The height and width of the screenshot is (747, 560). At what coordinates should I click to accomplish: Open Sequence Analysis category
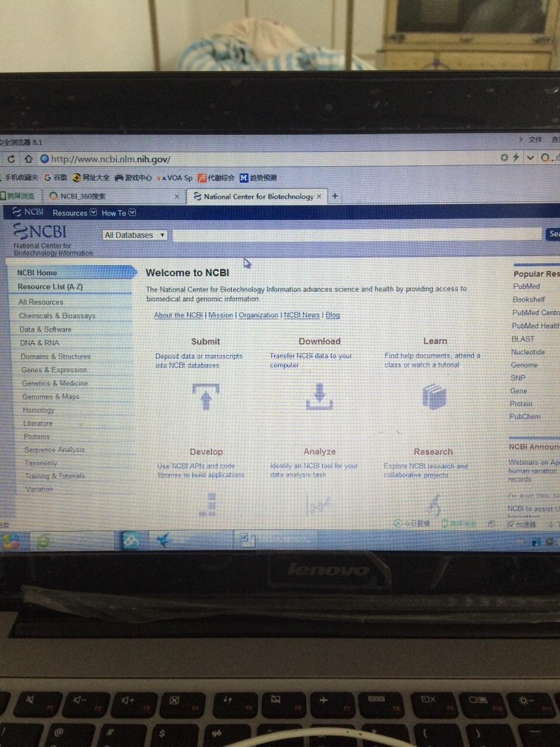click(x=54, y=449)
